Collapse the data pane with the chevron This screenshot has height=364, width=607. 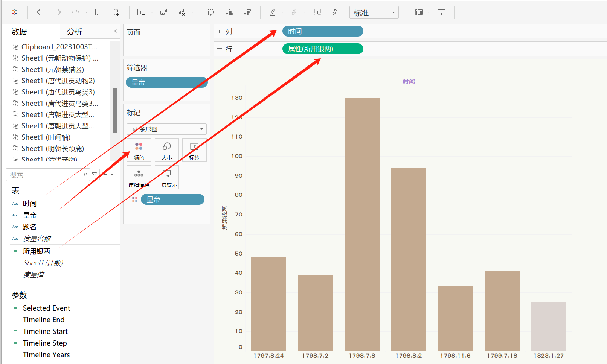115,31
